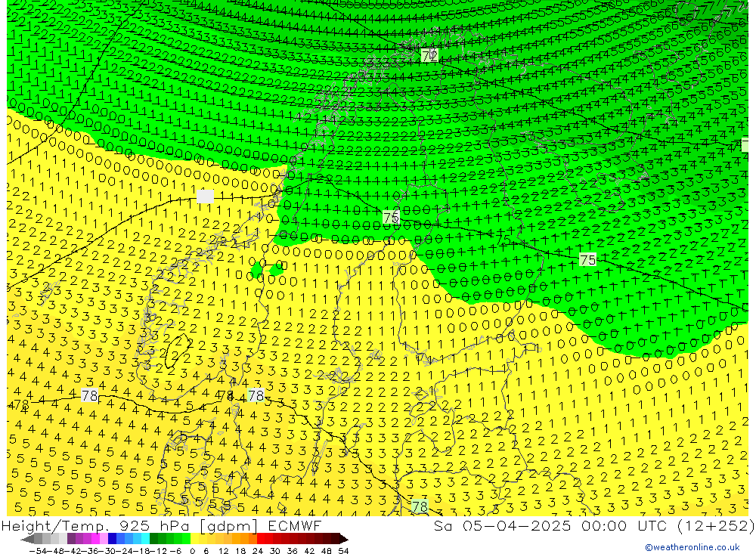
Task: Click the legend value '18'
Action: [x=240, y=551]
